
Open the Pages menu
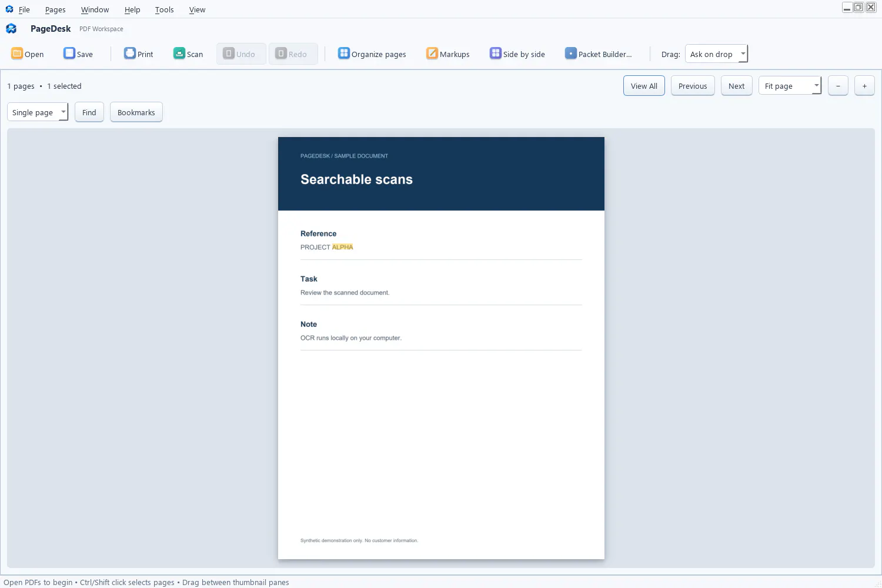pos(55,9)
